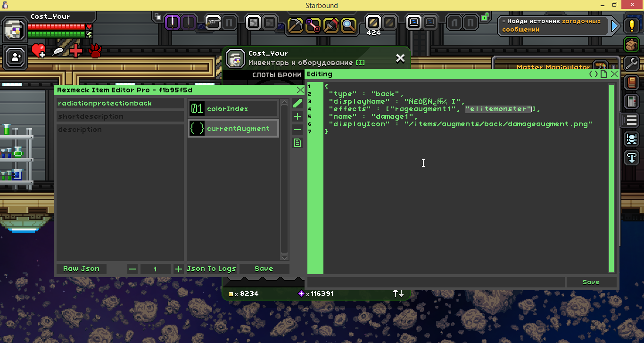This screenshot has width=644, height=343.
Task: Select the currentAugment parameter row
Action: 233,129
